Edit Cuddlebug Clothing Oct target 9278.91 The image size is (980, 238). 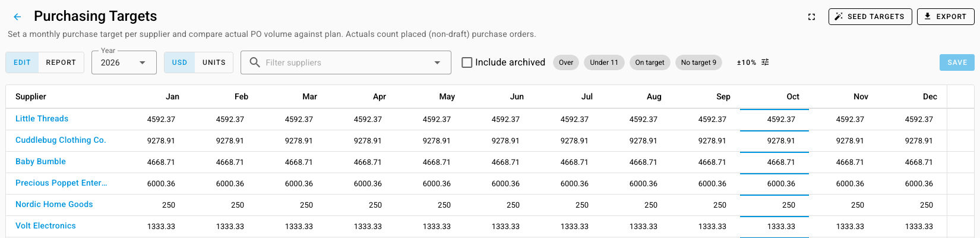(x=781, y=141)
